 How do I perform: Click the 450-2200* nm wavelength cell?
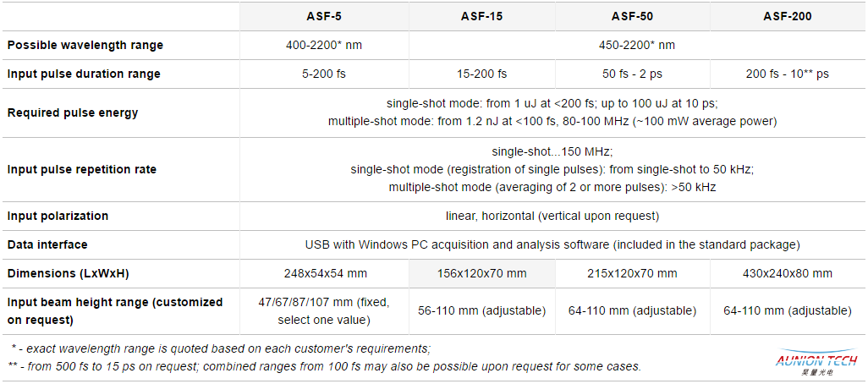(x=636, y=46)
